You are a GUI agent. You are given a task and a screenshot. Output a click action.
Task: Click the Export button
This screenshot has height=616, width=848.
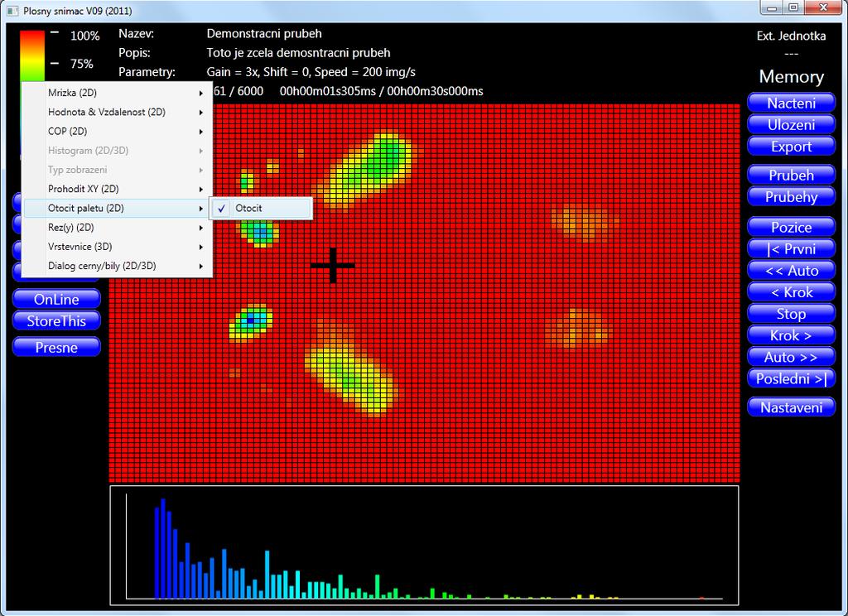[791, 146]
